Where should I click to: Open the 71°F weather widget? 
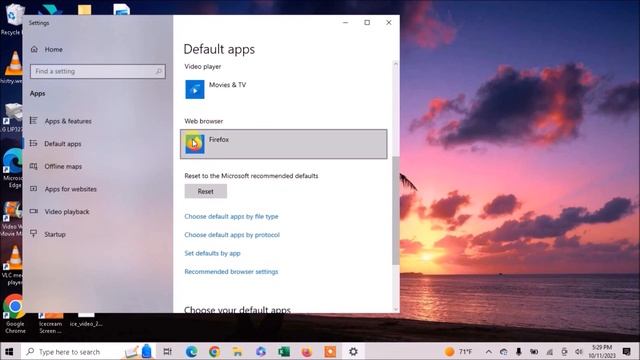point(458,351)
